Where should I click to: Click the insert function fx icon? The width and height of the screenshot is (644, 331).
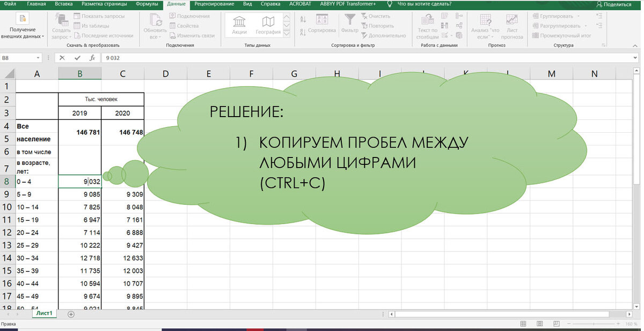click(x=92, y=57)
